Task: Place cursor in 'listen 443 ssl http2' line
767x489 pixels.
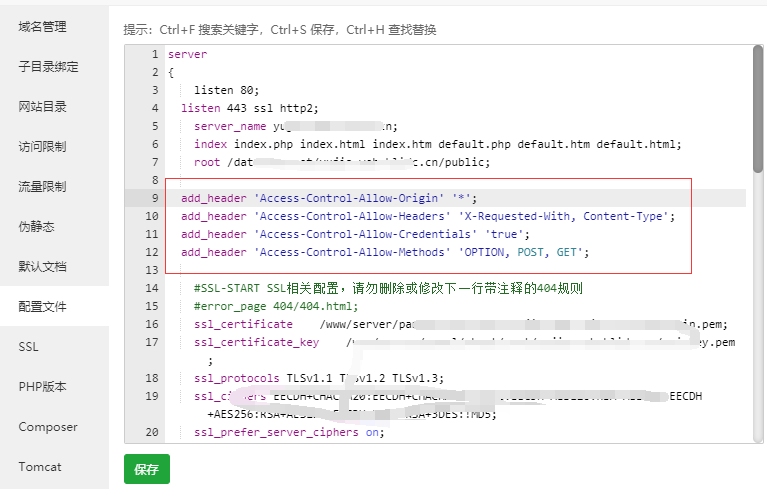Action: coord(249,108)
